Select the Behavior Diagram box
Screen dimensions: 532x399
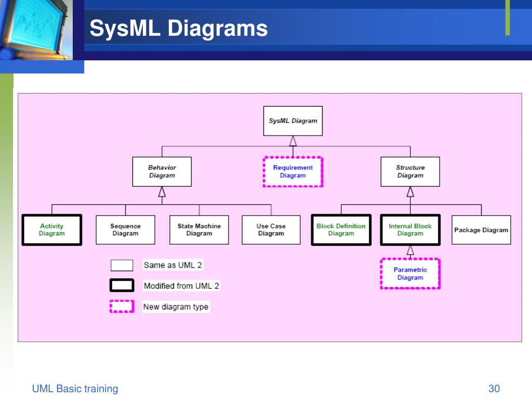[x=162, y=171]
